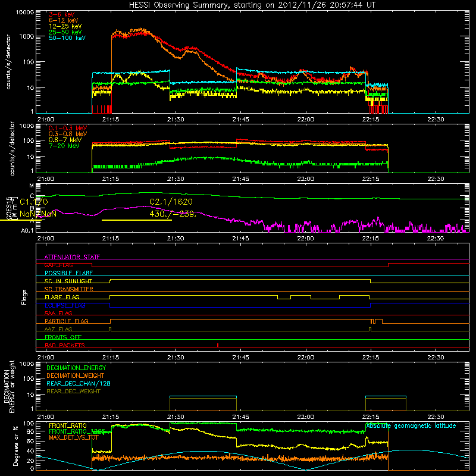Click the C1.1/0 flare annotation

pyautogui.click(x=34, y=202)
